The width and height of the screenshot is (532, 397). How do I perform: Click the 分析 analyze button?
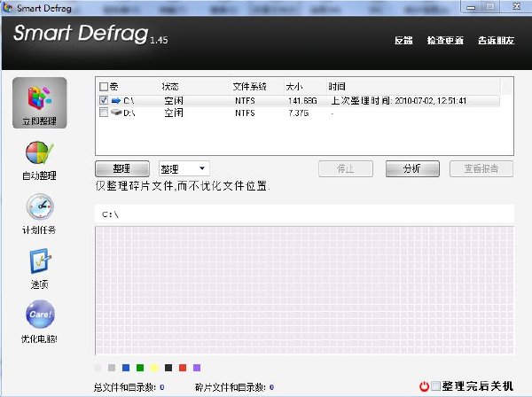pyautogui.click(x=412, y=168)
